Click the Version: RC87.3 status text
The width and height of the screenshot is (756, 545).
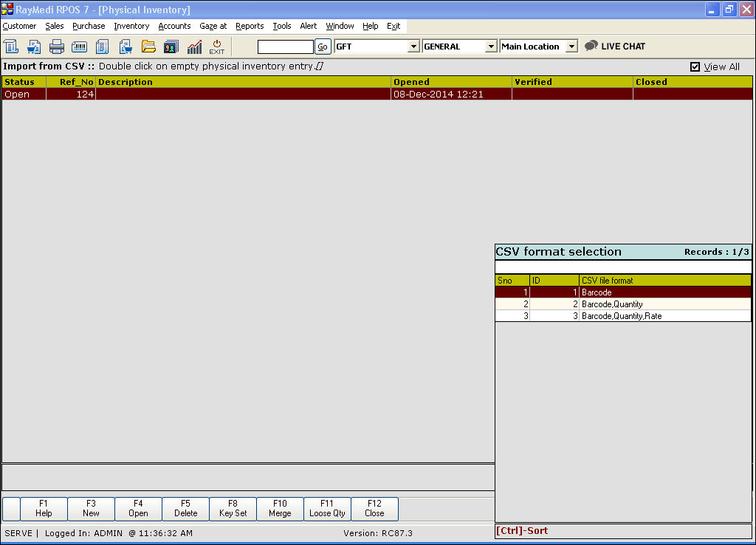click(378, 533)
